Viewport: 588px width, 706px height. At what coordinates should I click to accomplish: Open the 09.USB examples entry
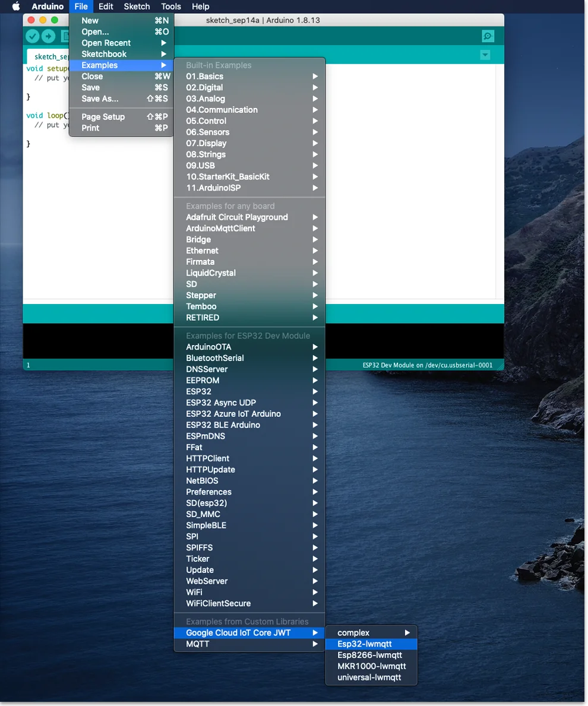click(x=249, y=166)
